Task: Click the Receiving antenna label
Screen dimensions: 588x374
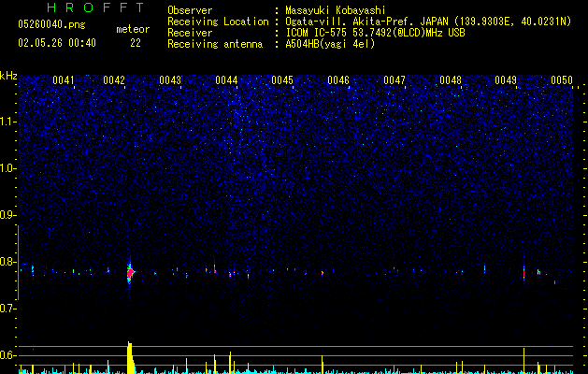Action: pos(215,44)
